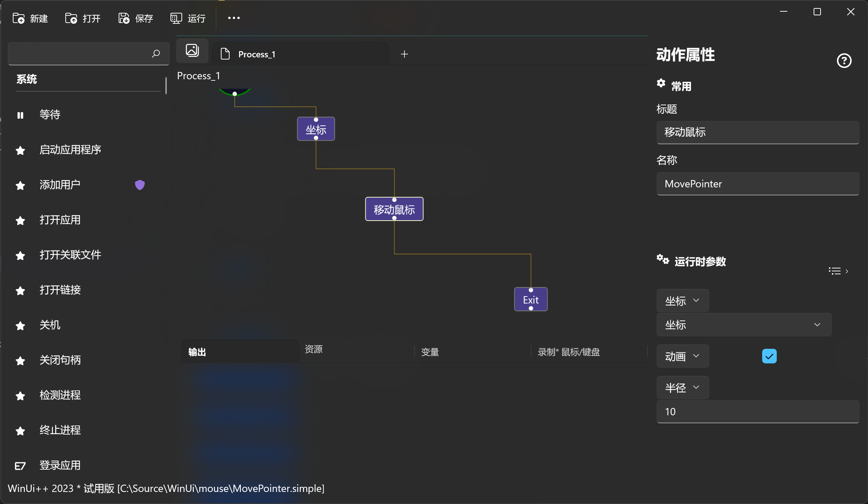Uncheck the 动画 checkbox
This screenshot has height=504, width=868.
[x=769, y=355]
